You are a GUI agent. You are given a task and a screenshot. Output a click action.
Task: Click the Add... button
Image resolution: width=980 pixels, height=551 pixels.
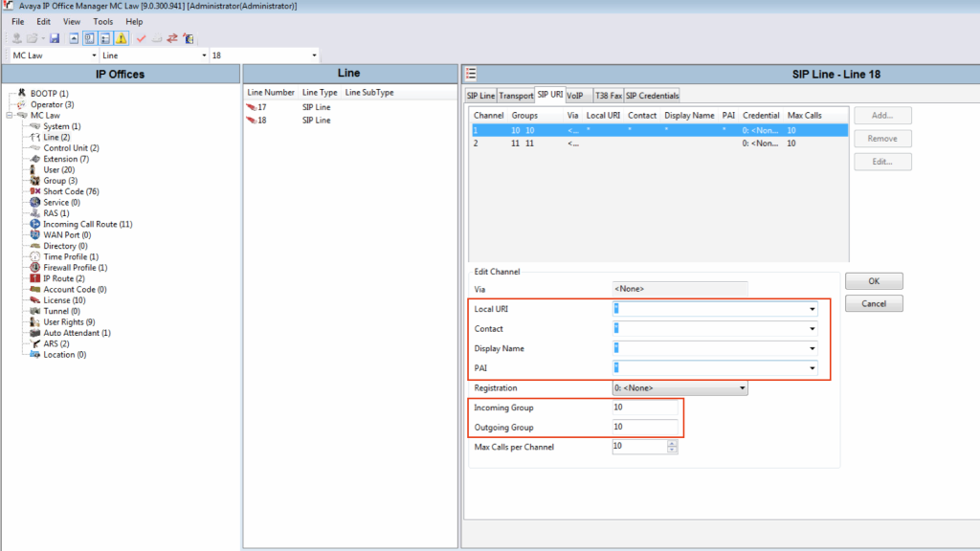click(882, 116)
